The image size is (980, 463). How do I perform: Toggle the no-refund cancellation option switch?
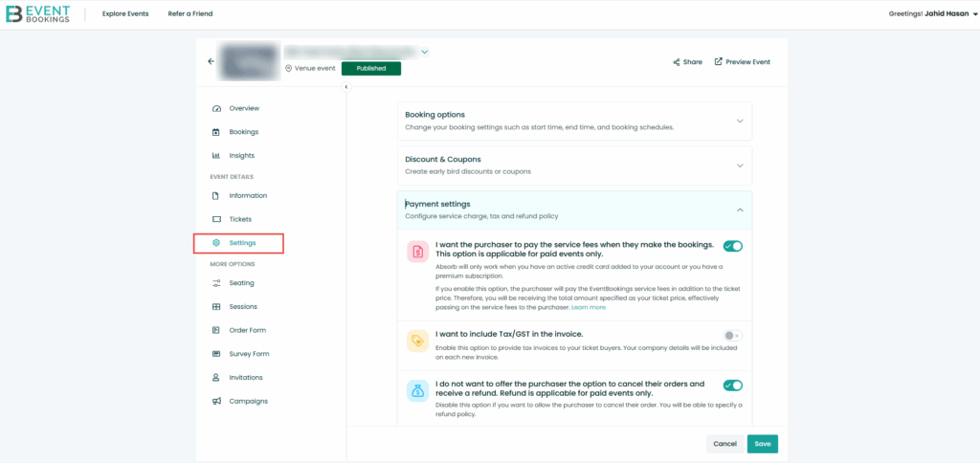(x=733, y=386)
